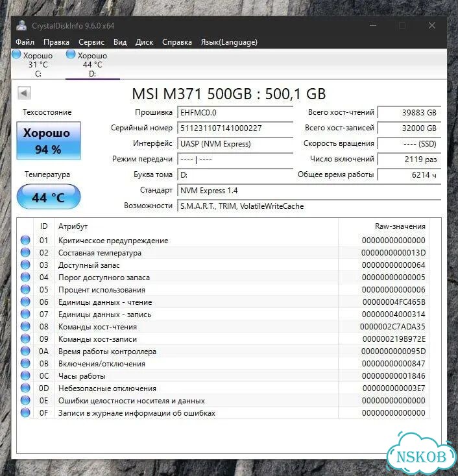Click the blue status orb on C: tab
The height and width of the screenshot is (476, 458).
16,54
